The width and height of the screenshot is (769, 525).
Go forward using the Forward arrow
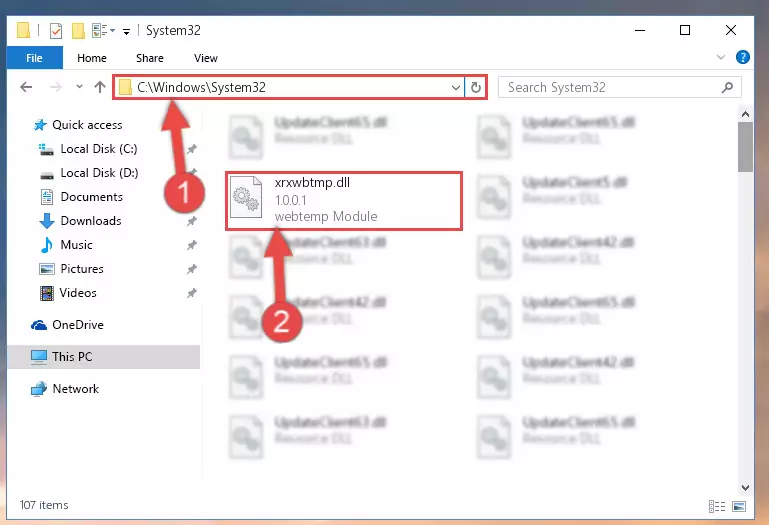pyautogui.click(x=56, y=87)
